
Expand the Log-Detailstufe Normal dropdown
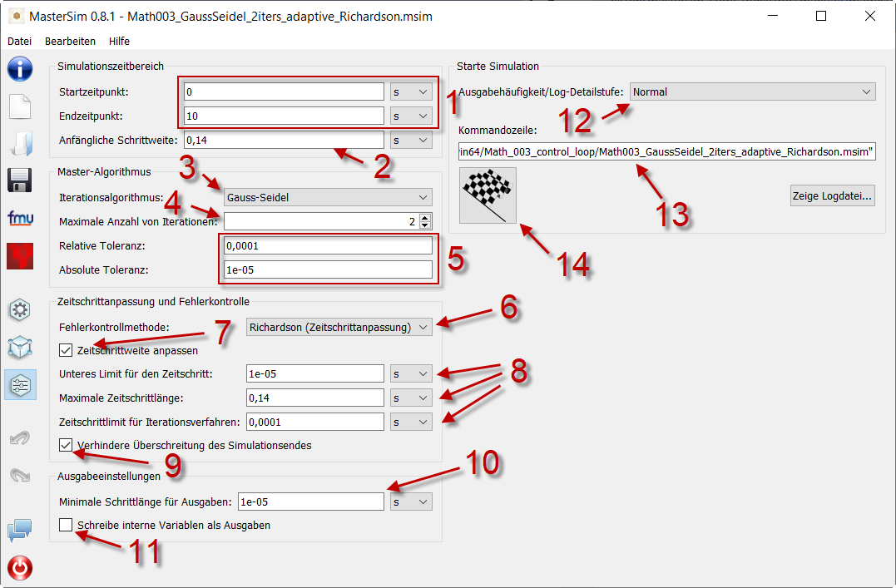[753, 91]
